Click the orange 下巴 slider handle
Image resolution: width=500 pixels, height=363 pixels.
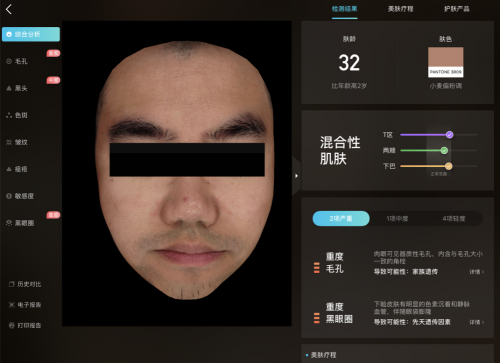(449, 166)
